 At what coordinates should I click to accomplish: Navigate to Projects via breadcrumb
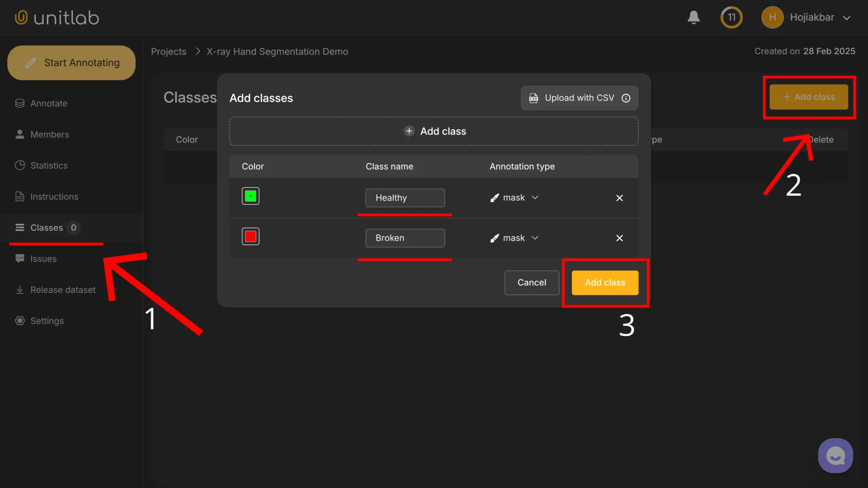click(168, 51)
